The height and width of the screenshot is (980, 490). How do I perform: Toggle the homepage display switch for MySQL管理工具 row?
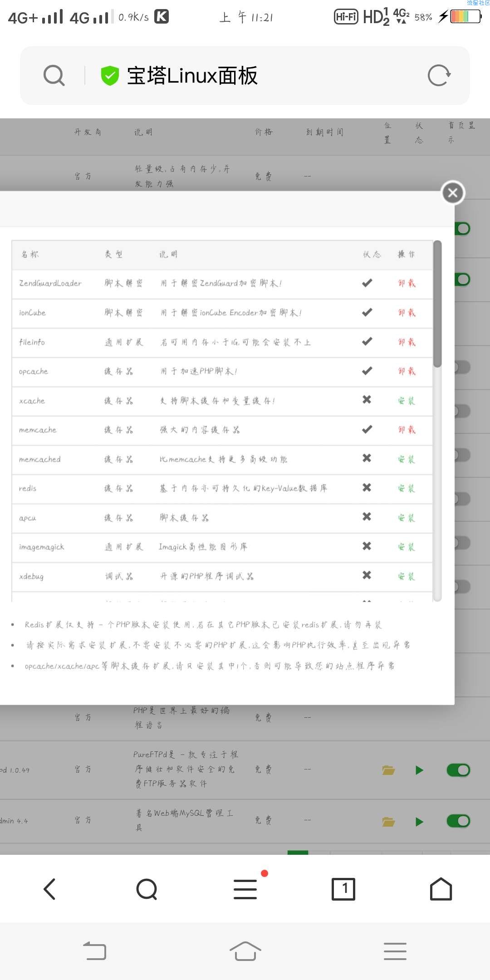pos(458,821)
